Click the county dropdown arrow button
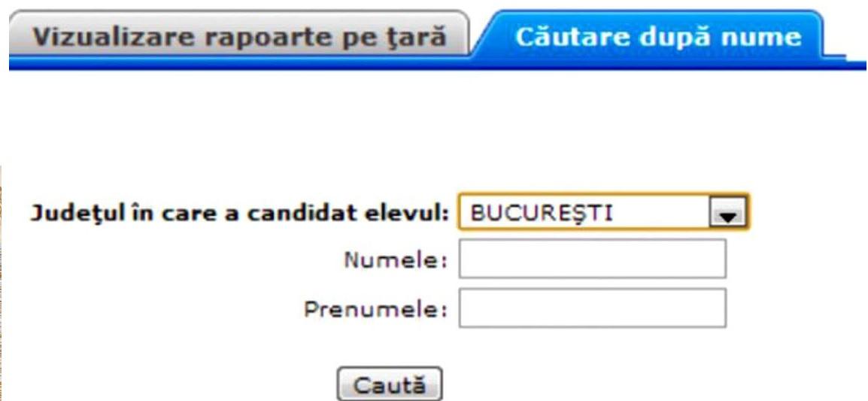Image resolution: width=868 pixels, height=401 pixels. pyautogui.click(x=727, y=214)
